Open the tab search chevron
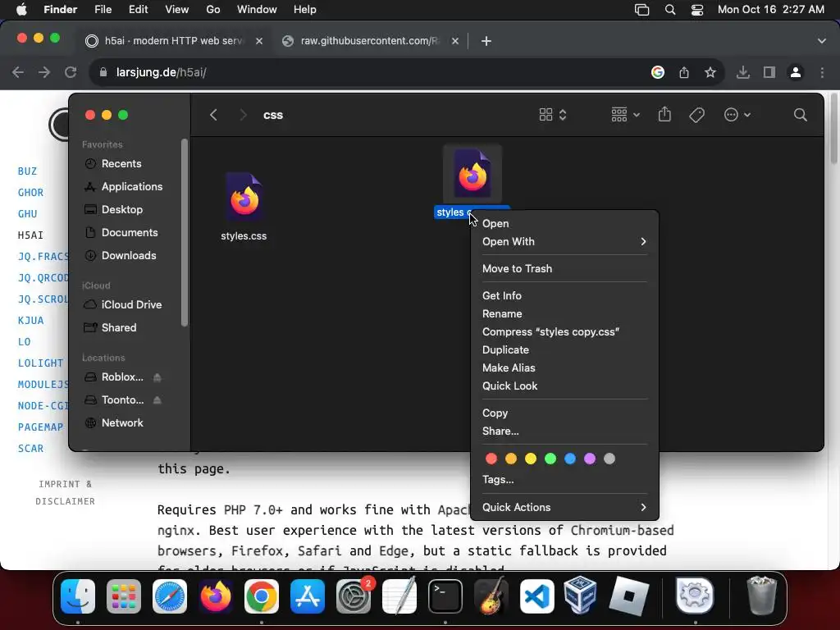Image resolution: width=840 pixels, height=630 pixels. (822, 41)
